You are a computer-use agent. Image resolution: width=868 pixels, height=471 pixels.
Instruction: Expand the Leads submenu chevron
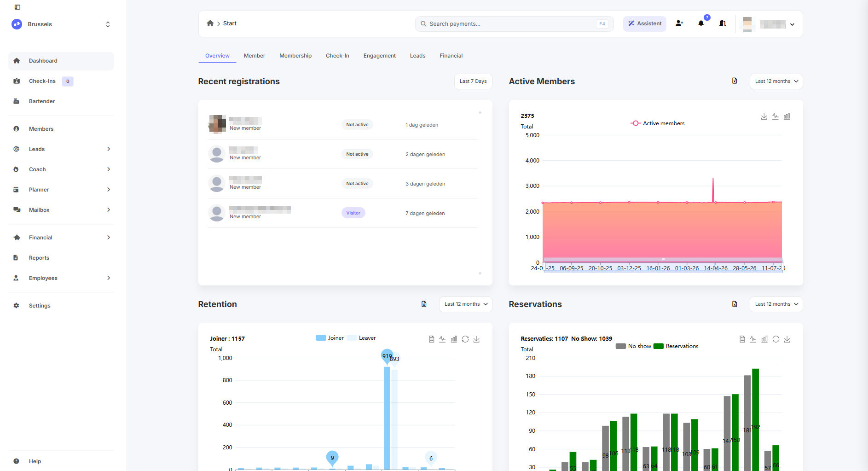tap(109, 149)
